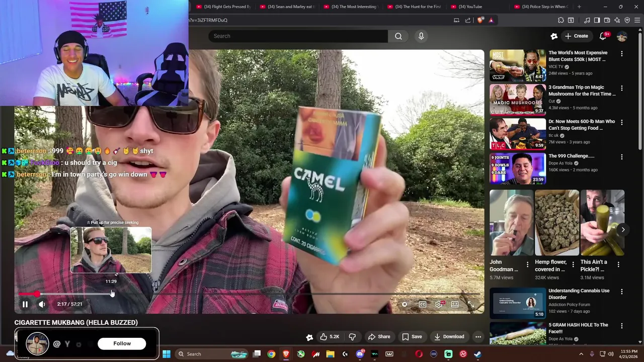Open Google Chrome from the taskbar

pos(271,354)
